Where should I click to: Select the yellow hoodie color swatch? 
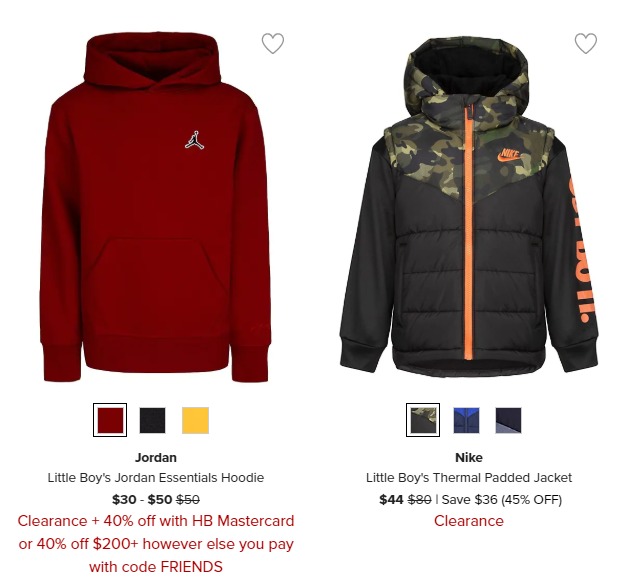[x=195, y=420]
